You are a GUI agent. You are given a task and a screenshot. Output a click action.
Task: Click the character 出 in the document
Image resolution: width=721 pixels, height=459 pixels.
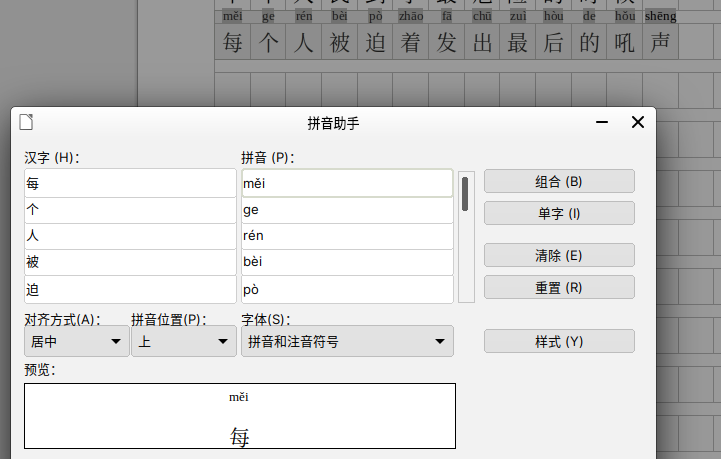point(482,43)
